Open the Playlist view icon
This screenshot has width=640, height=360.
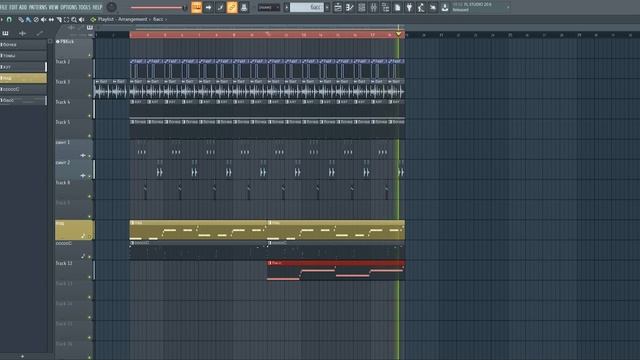[x=338, y=7]
